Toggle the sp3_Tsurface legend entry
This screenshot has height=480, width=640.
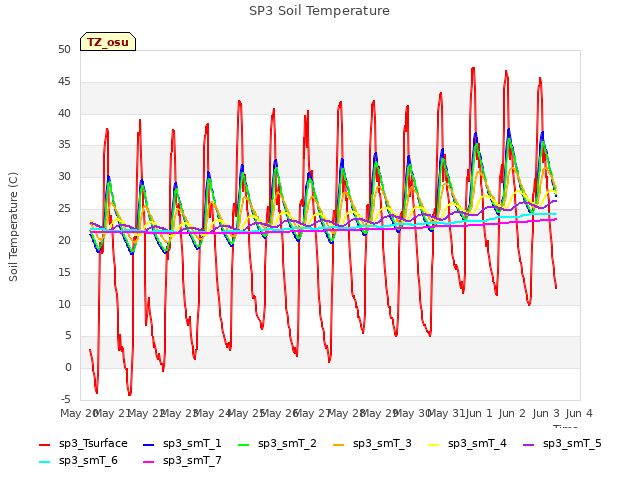click(x=83, y=444)
